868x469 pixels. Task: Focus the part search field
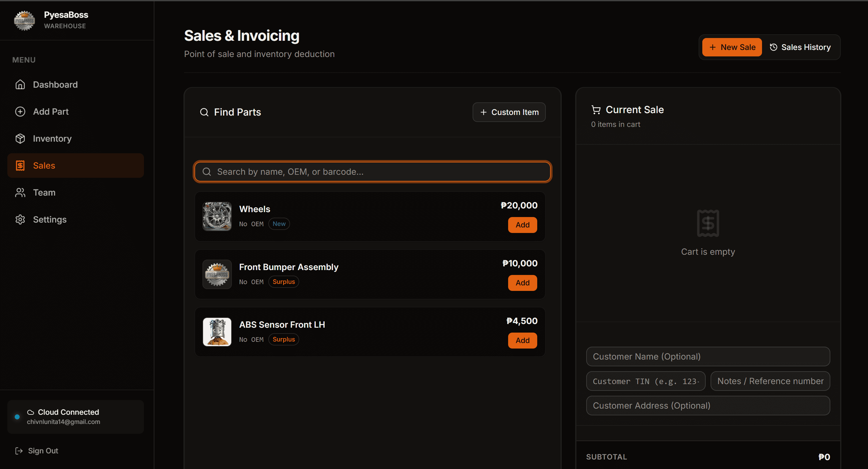point(372,172)
